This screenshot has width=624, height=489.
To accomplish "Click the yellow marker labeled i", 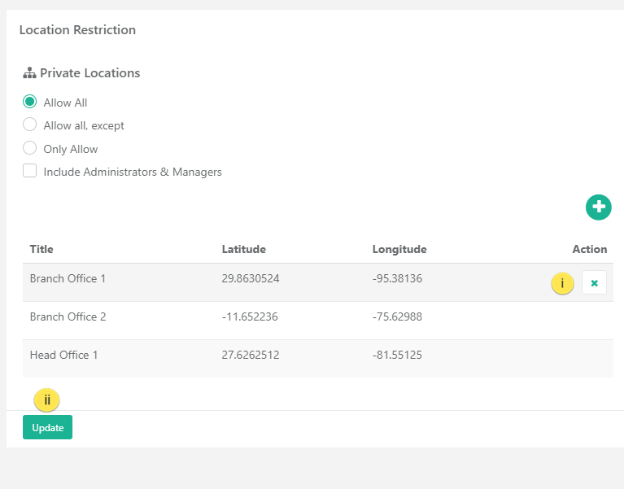I will coord(562,283).
